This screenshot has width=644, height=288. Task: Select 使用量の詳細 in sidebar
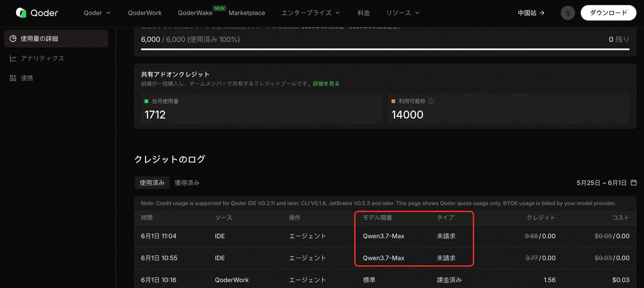coord(56,39)
